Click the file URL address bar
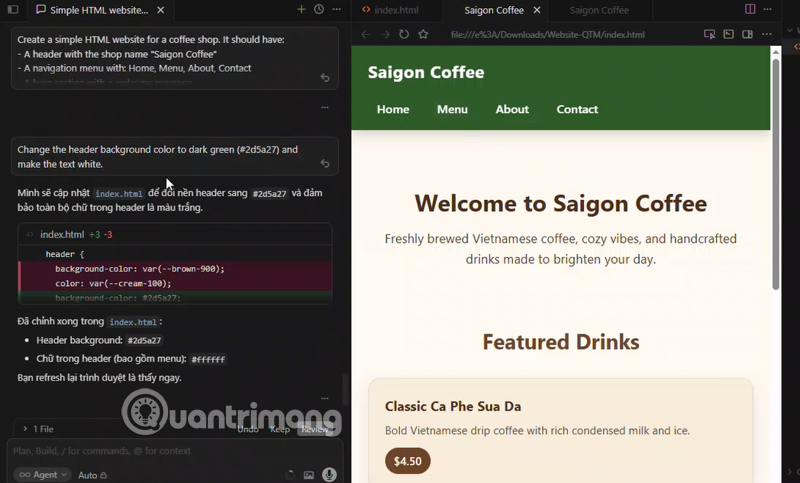This screenshot has height=483, width=800. pyautogui.click(x=547, y=35)
